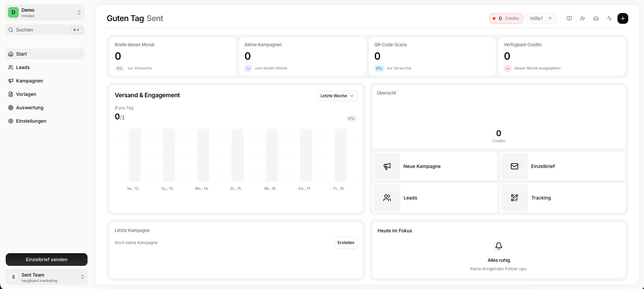Select the Einzelbrief envelope icon
The image size is (644, 289).
(515, 166)
